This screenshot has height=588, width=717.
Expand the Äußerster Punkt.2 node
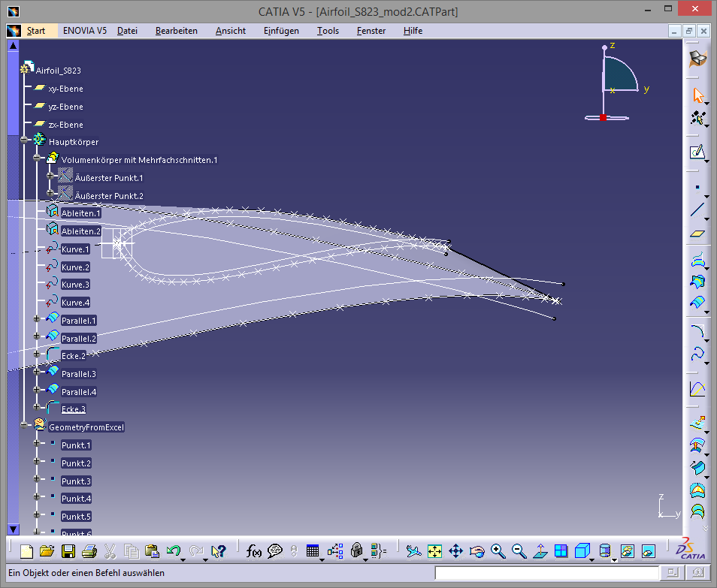[50, 194]
